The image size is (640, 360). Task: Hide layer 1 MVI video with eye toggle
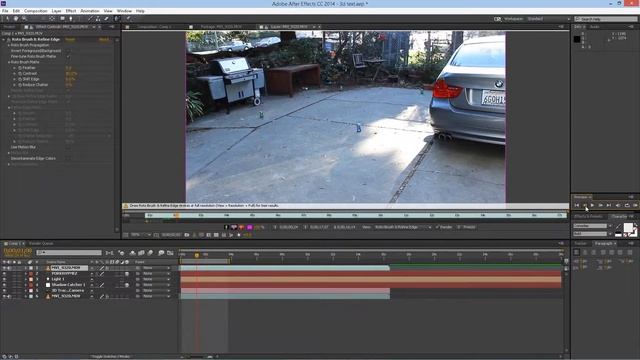4,268
